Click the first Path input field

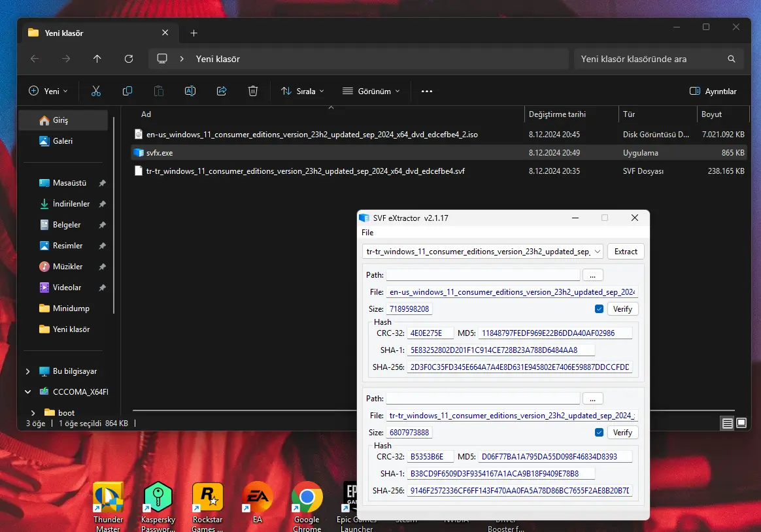pos(483,275)
